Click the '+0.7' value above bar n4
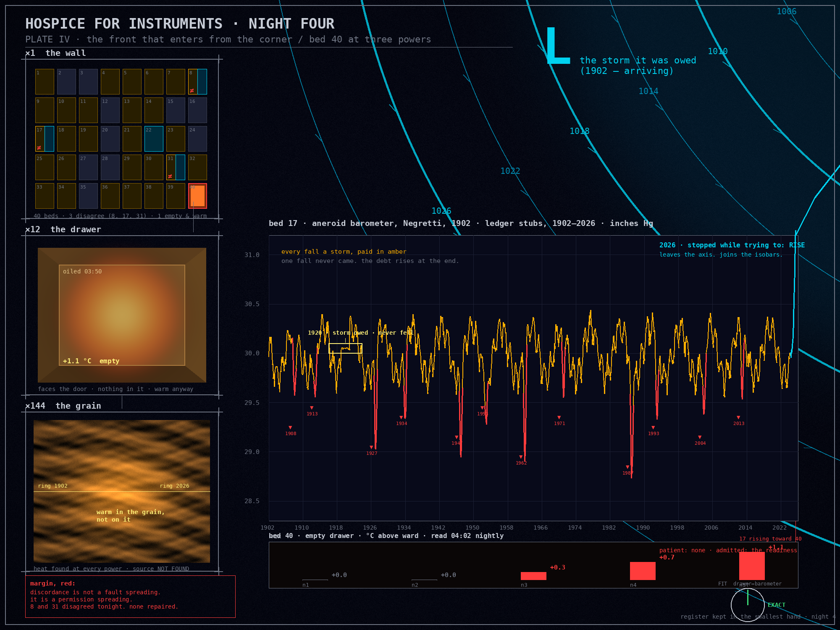 tap(667, 557)
